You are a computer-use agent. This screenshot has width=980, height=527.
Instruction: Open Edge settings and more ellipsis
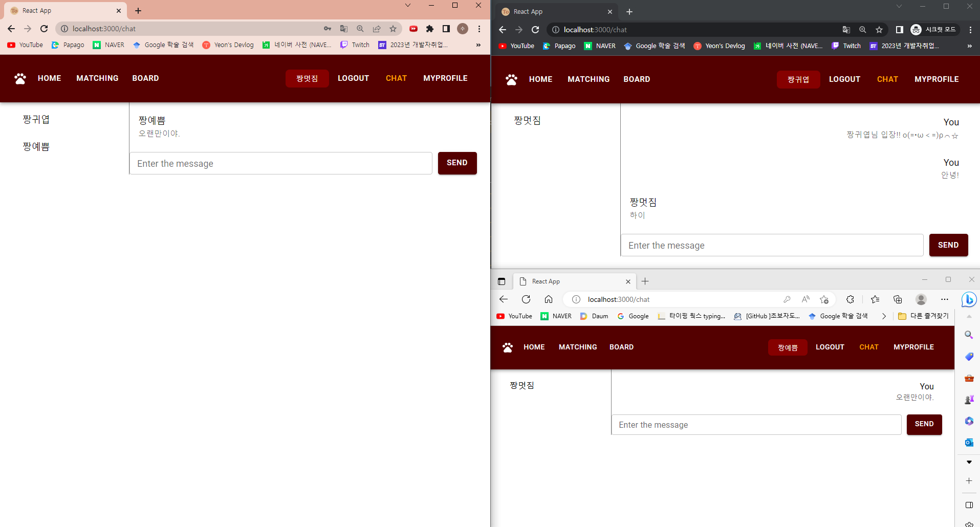(x=945, y=299)
